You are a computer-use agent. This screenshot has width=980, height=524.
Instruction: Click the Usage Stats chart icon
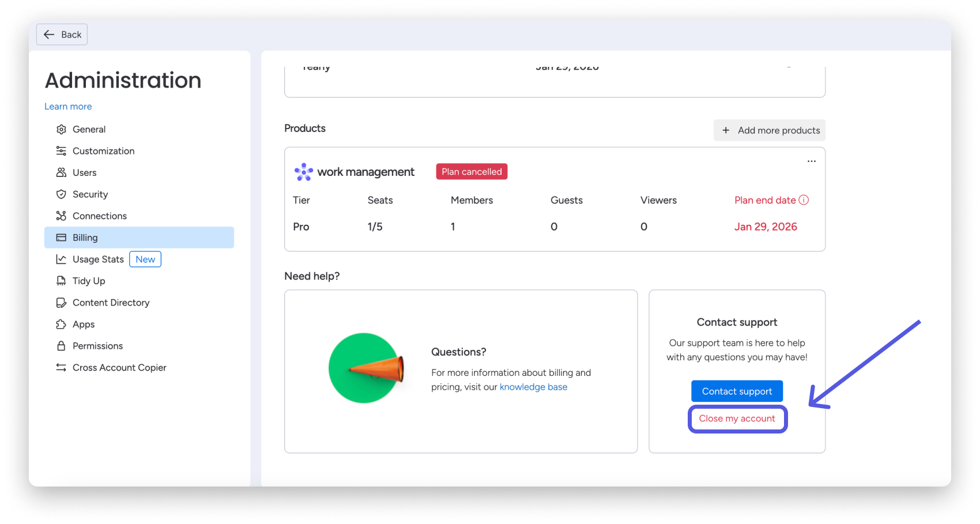61,259
